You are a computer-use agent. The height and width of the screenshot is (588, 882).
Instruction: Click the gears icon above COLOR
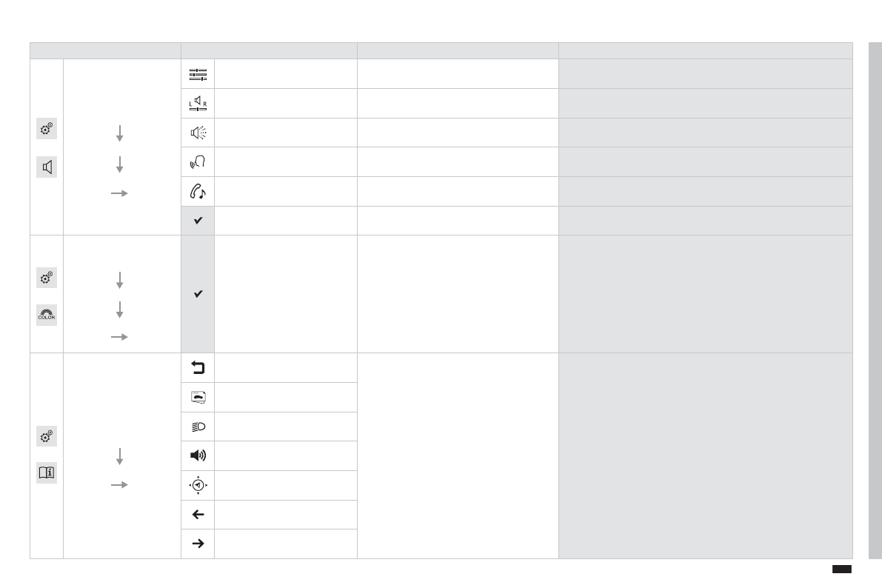[x=47, y=278]
